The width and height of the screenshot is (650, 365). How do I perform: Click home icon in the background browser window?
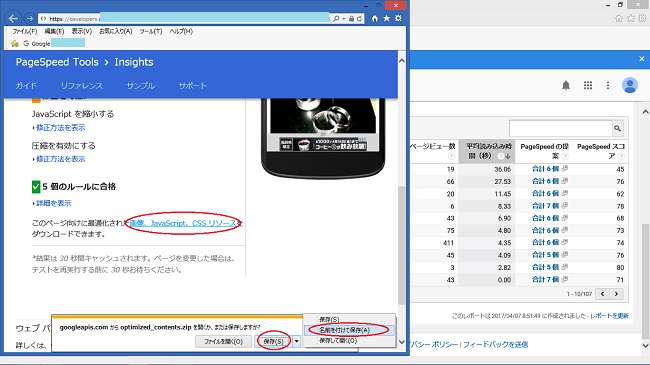[x=619, y=18]
